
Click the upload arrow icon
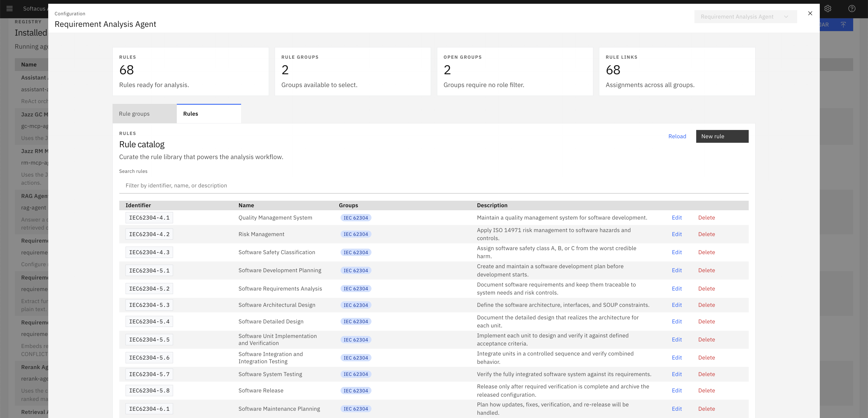pyautogui.click(x=843, y=25)
